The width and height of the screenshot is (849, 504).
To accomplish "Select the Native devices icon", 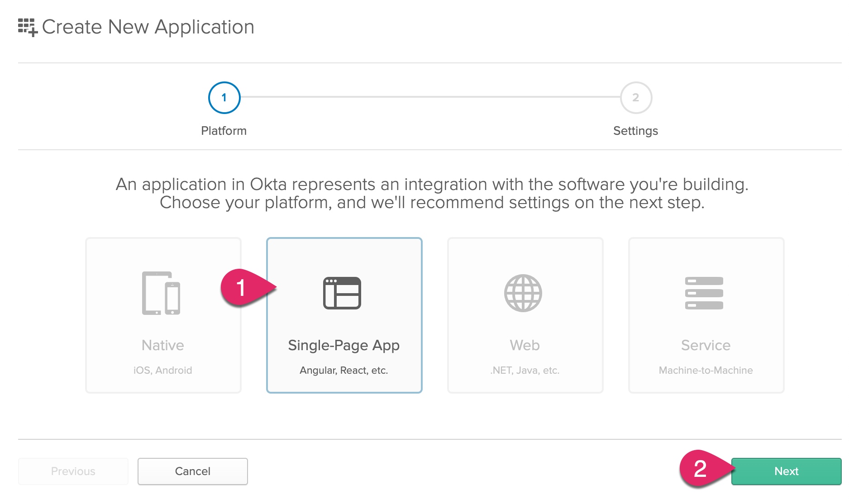I will 161,293.
